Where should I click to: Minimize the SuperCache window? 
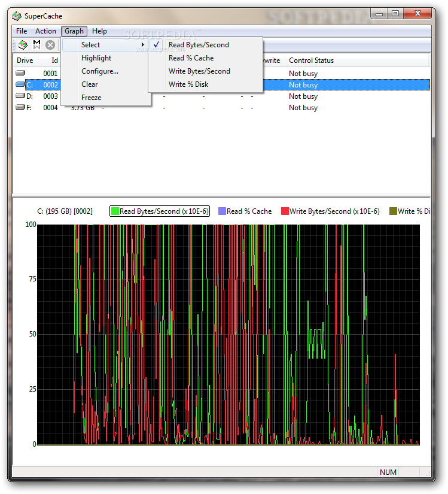point(379,14)
